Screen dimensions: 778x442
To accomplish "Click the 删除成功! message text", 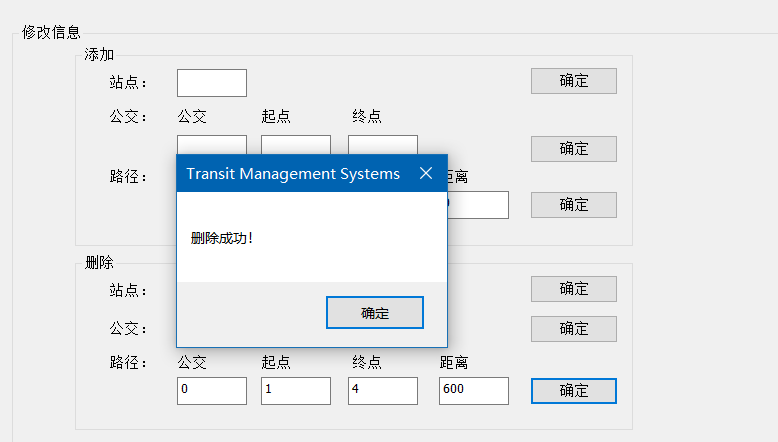I will [x=222, y=239].
